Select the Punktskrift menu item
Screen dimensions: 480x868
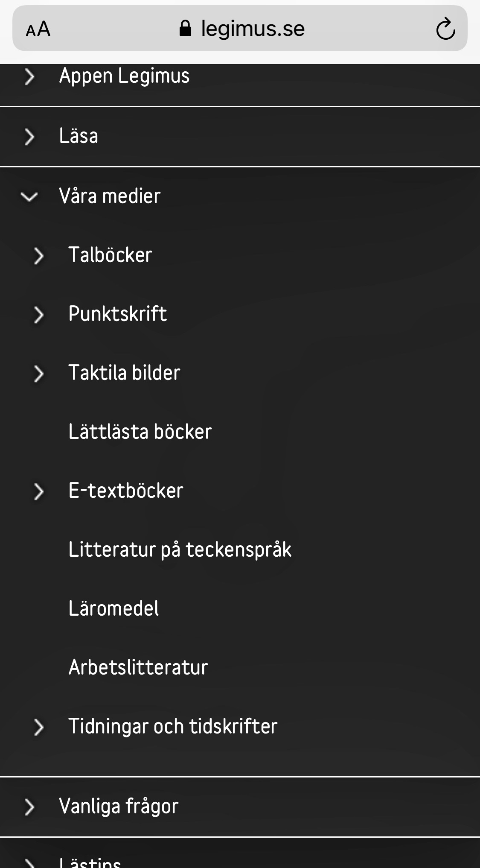[x=117, y=314]
